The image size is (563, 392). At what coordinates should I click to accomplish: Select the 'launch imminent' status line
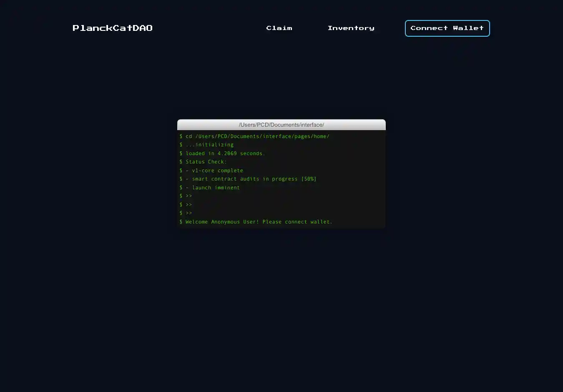[216, 188]
